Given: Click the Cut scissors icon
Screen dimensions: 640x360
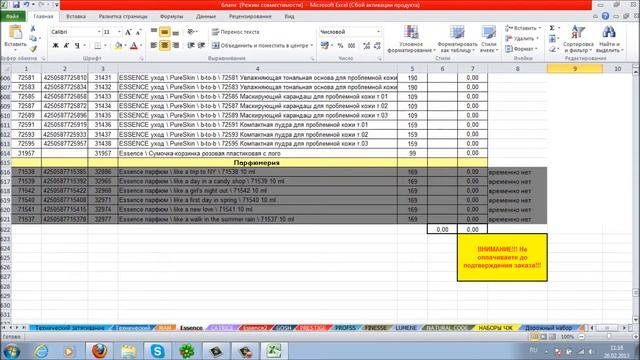Looking at the screenshot, I should tap(33, 29).
